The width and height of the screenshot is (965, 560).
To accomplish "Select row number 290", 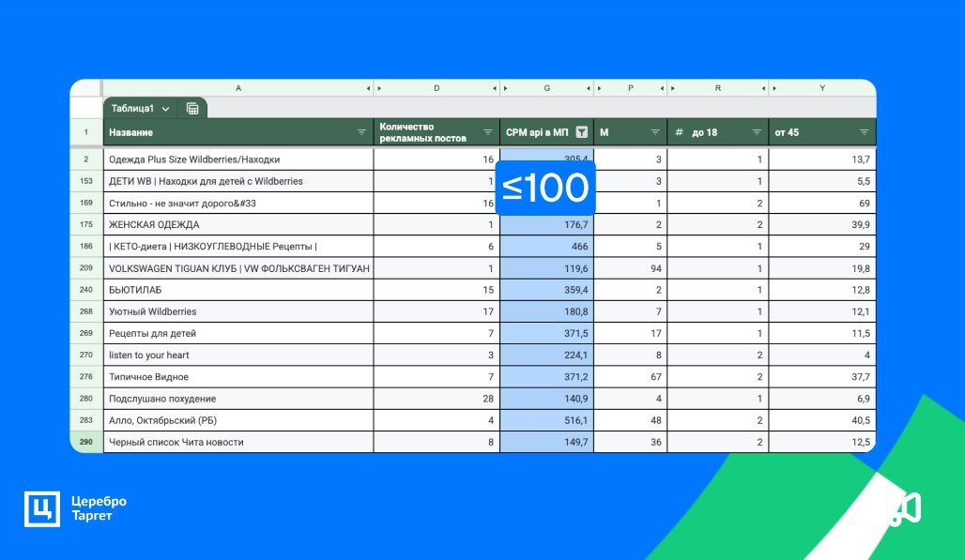I will click(x=86, y=442).
